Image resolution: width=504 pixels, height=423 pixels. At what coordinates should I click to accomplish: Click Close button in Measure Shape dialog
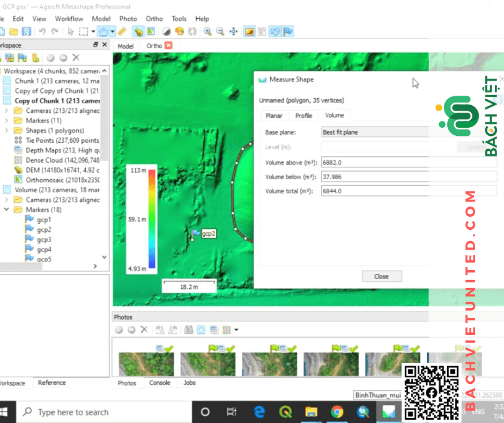coord(382,276)
